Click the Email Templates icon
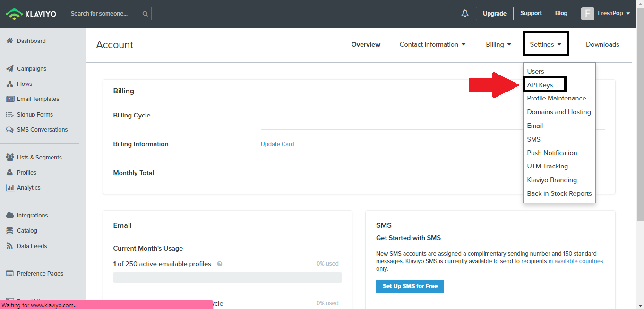 click(10, 99)
